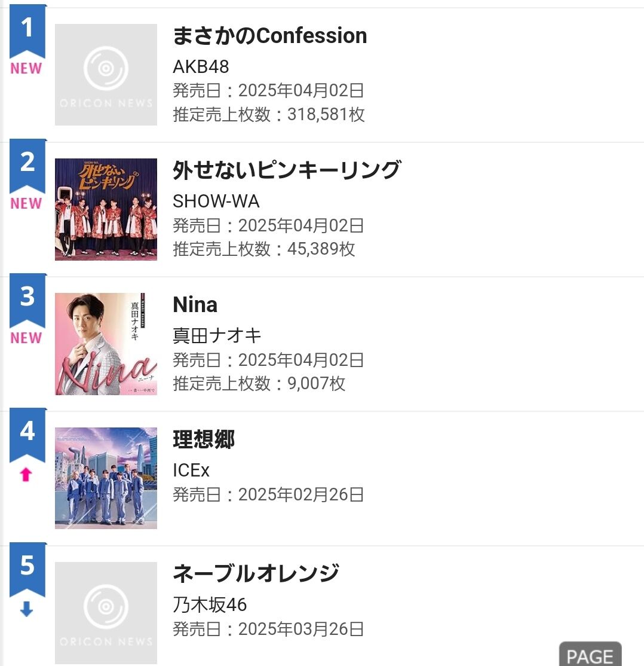This screenshot has width=644, height=666.
Task: Open the SHOW-WA single cover image
Action: 106,209
